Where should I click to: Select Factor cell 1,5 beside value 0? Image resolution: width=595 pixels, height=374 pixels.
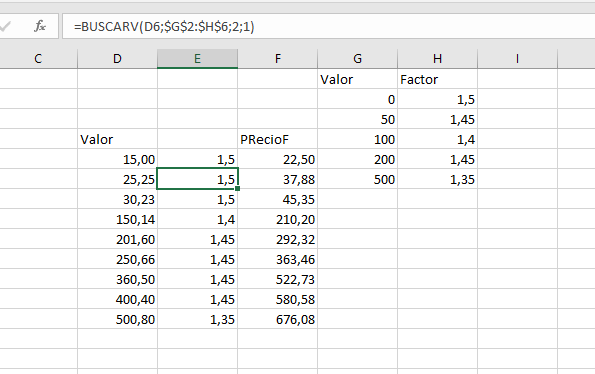437,99
